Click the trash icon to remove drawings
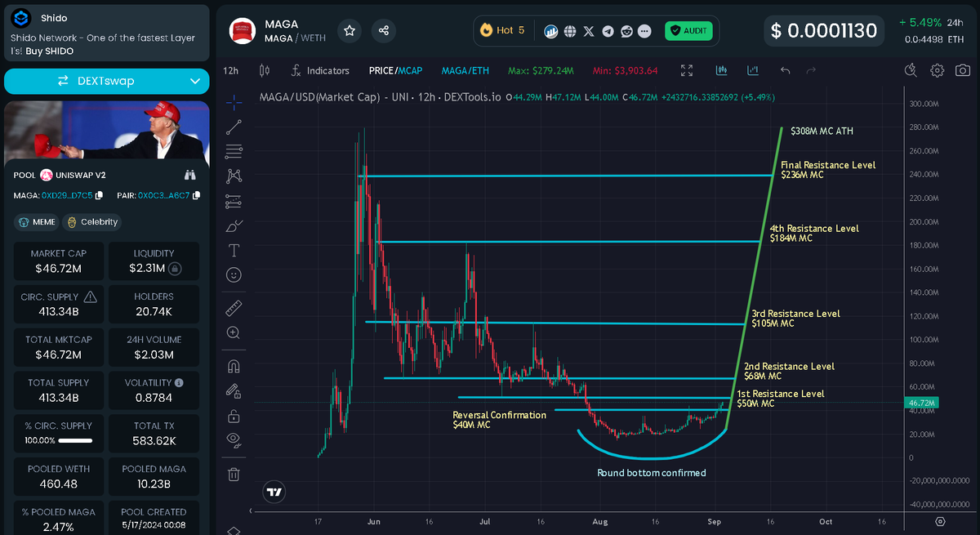This screenshot has width=980, height=535. 234,474
